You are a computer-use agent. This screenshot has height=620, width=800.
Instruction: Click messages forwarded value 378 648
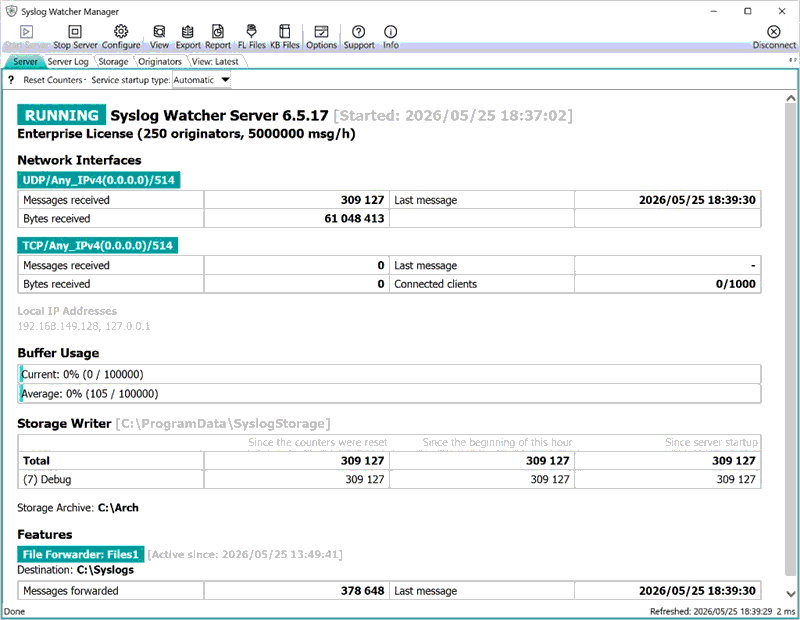point(362,590)
